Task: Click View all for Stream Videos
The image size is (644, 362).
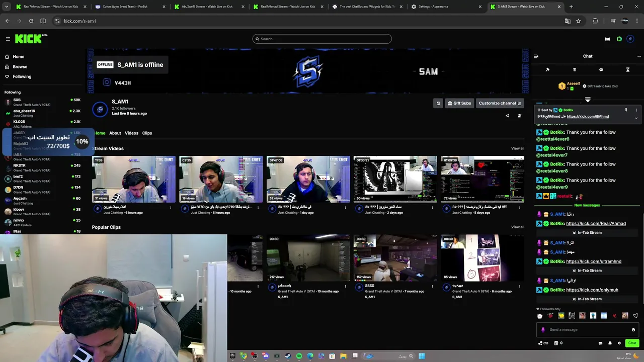Action: (x=518, y=148)
